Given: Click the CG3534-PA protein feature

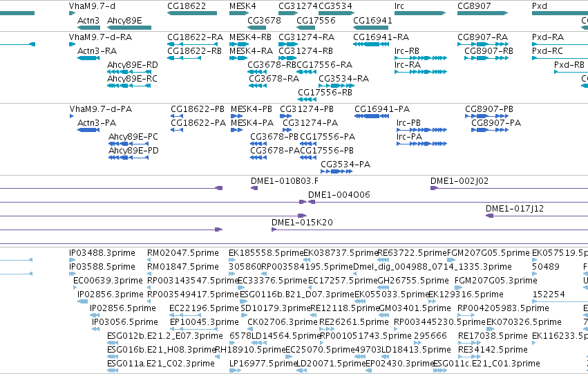Looking at the screenshot, I should pos(336,172).
